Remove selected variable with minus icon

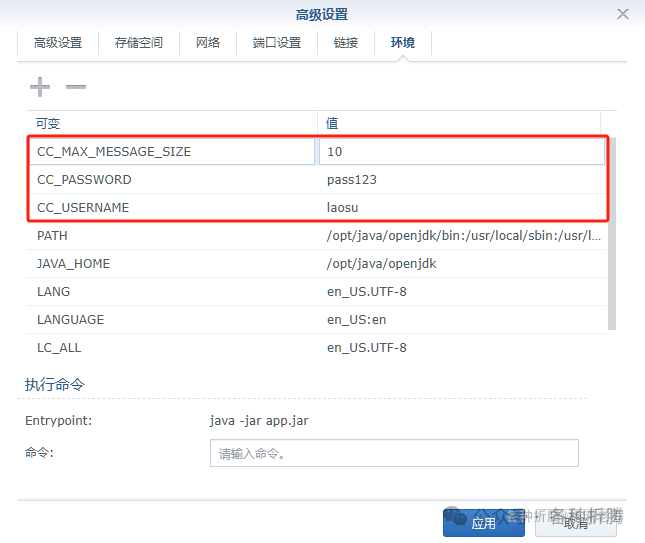click(x=76, y=87)
